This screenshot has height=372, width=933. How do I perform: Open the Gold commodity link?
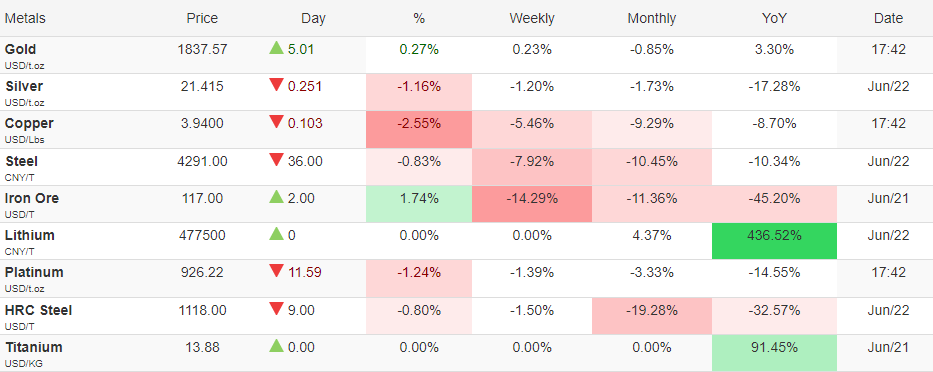(x=21, y=49)
